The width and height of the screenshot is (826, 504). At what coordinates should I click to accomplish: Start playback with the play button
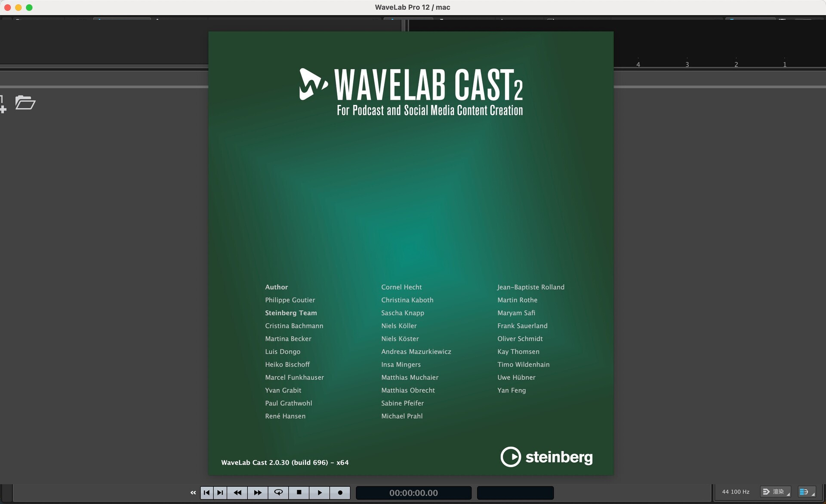click(x=320, y=493)
